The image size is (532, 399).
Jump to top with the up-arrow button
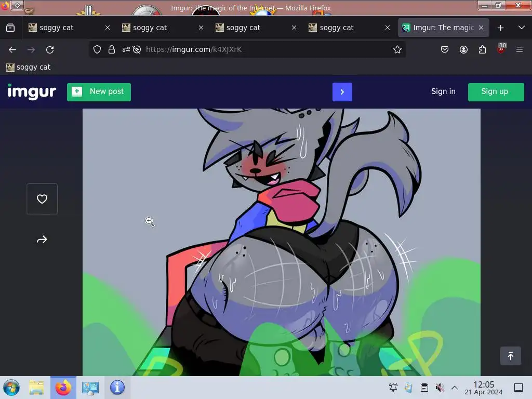point(511,356)
